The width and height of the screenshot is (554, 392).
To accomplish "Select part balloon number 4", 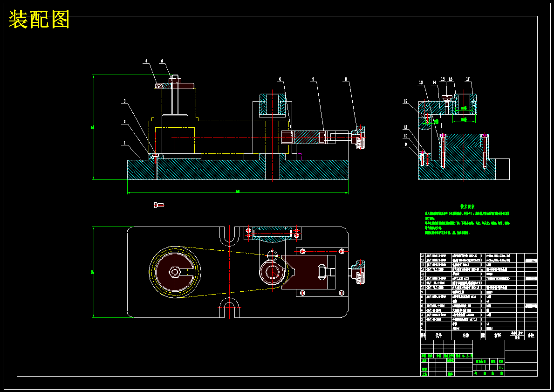I will (146, 61).
